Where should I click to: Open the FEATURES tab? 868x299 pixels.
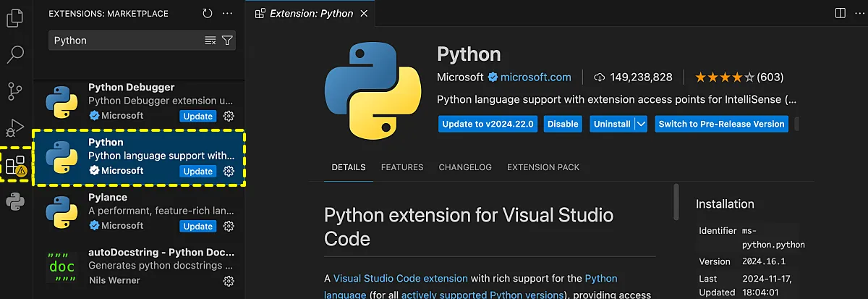tap(402, 167)
